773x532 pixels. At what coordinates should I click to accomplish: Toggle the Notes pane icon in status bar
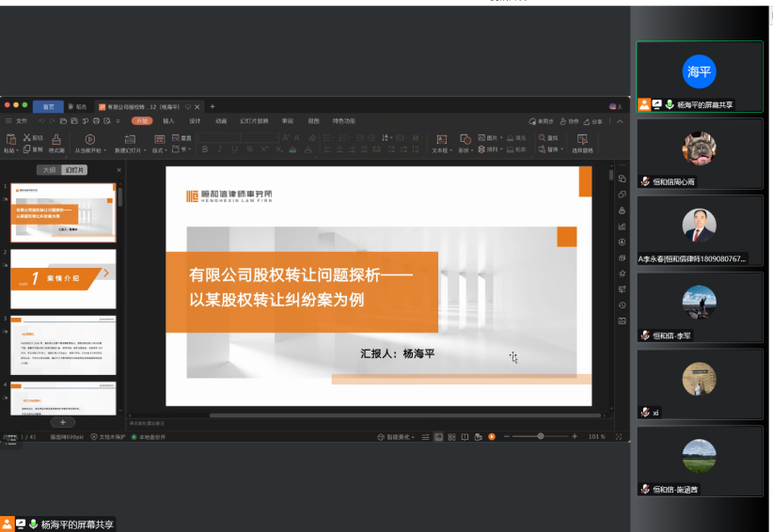point(425,437)
